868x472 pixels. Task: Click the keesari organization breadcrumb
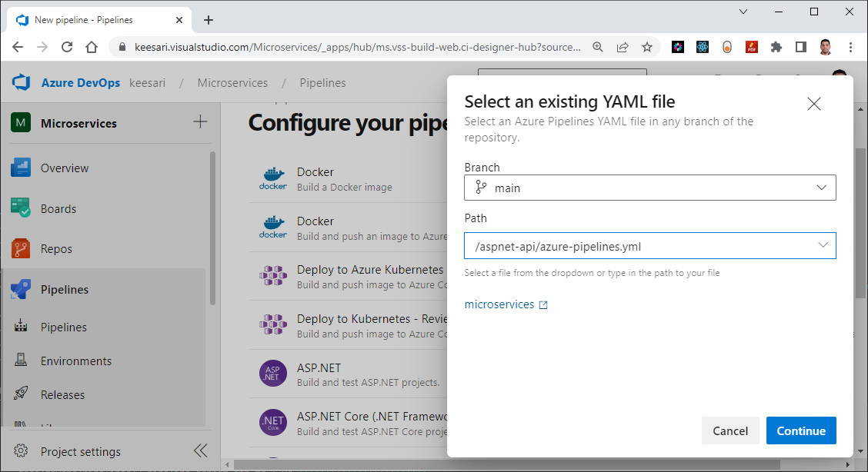coord(147,83)
